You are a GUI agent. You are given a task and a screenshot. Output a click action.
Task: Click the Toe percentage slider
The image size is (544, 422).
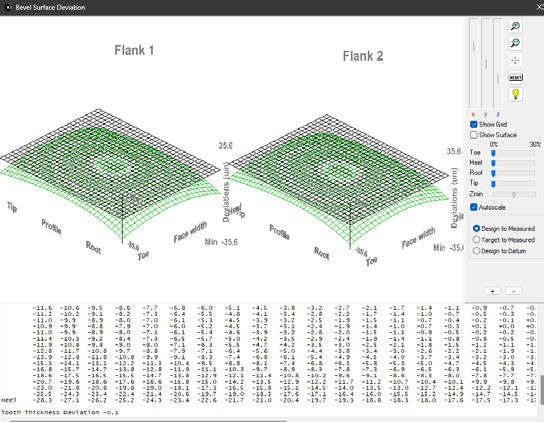pyautogui.click(x=513, y=153)
